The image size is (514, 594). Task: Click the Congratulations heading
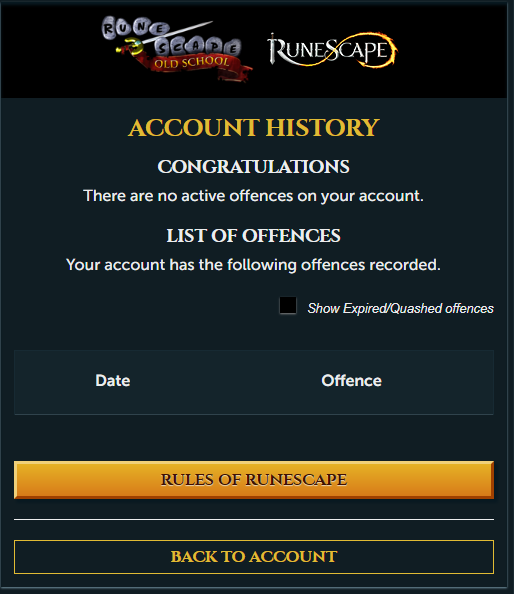coord(253,167)
